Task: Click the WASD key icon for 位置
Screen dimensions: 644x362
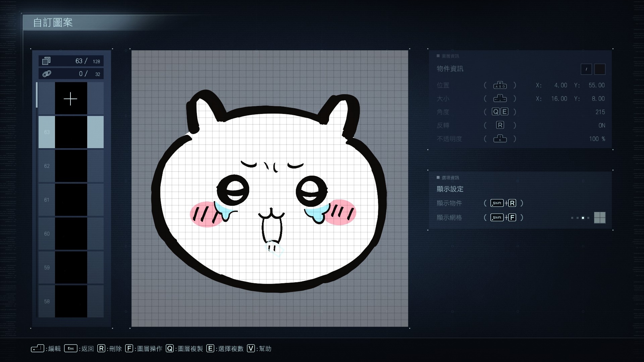Action: coord(500,85)
